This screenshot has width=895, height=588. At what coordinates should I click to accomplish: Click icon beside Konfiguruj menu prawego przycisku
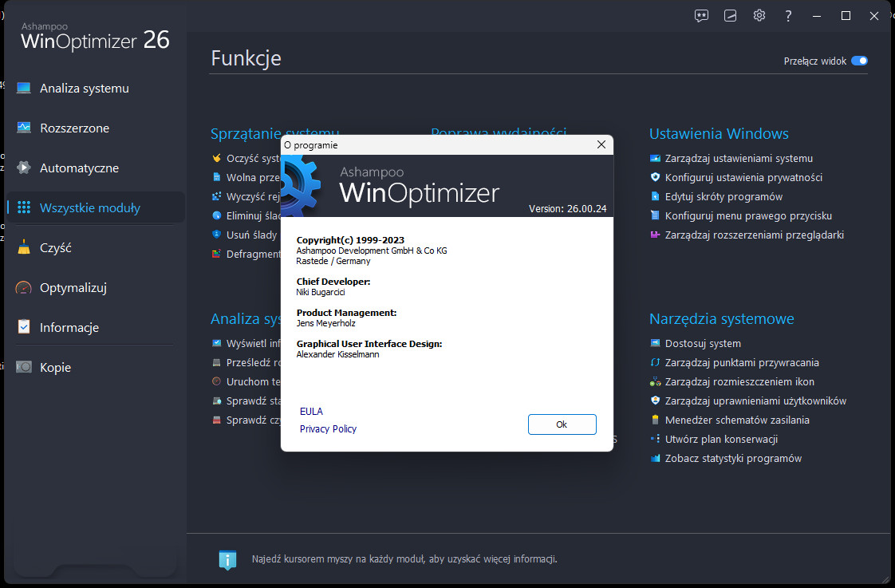[655, 215]
